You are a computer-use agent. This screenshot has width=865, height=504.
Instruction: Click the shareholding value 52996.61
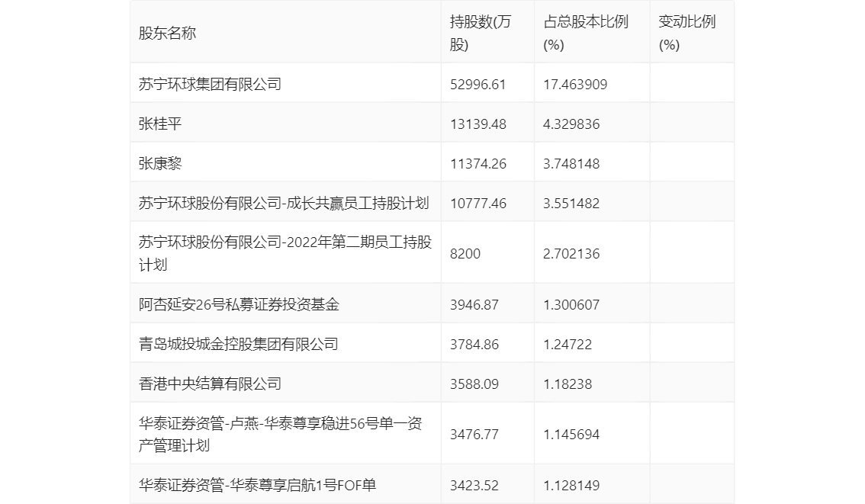478,84
